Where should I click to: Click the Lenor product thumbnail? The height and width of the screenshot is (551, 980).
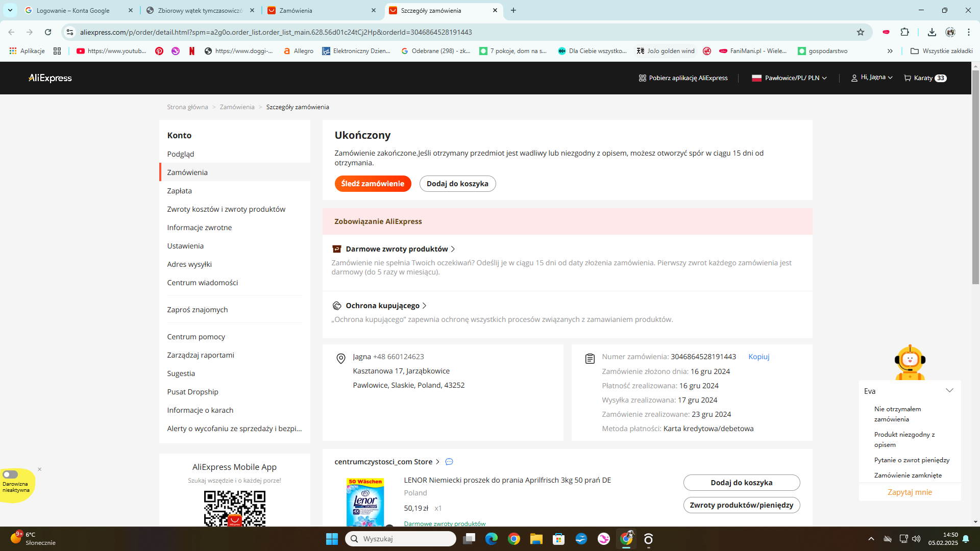pos(365,502)
